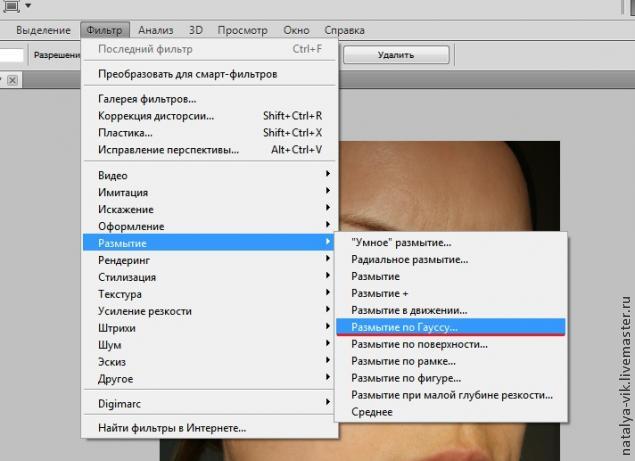Select Размытие по поверхности...

[x=451, y=345]
